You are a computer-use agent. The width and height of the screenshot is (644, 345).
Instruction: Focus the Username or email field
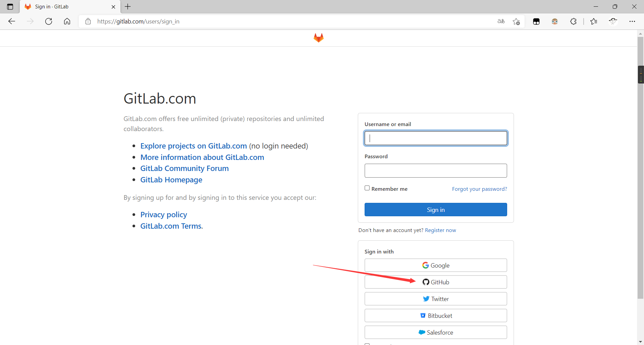coord(436,138)
